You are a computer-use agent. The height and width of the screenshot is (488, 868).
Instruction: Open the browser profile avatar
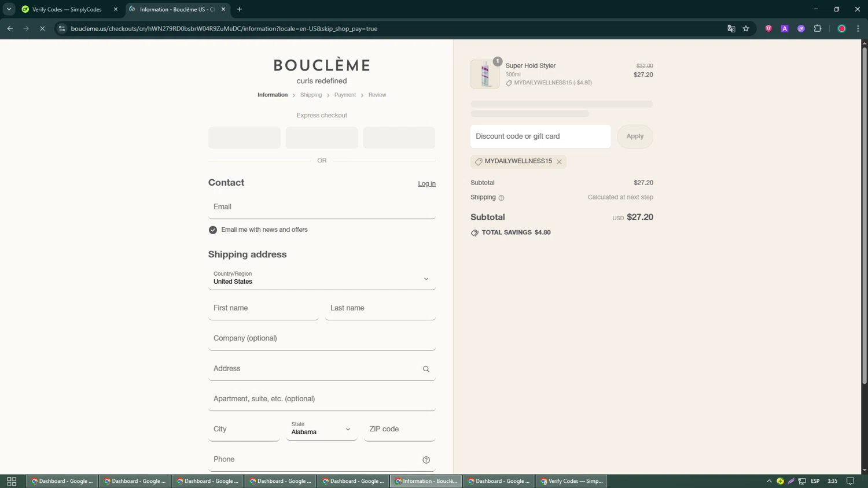pos(842,28)
